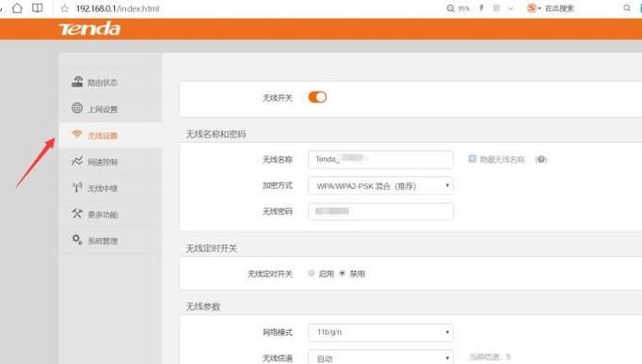Click the router status icon in the sidebar
Image resolution: width=642 pixels, height=364 pixels.
(77, 82)
